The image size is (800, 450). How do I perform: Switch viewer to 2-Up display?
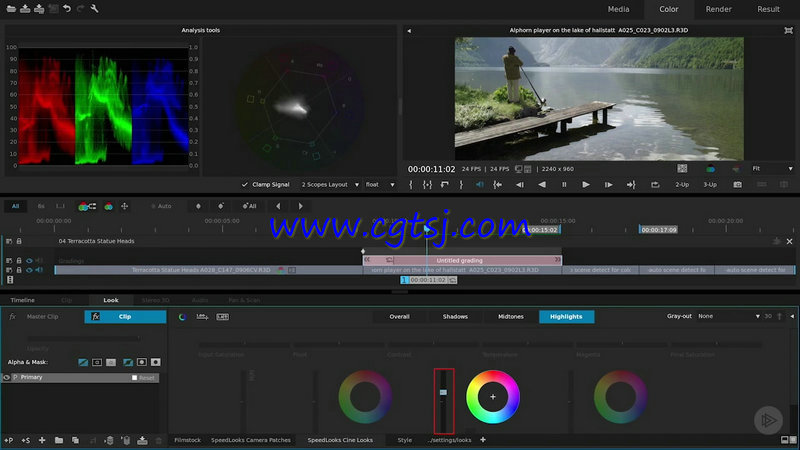[682, 185]
